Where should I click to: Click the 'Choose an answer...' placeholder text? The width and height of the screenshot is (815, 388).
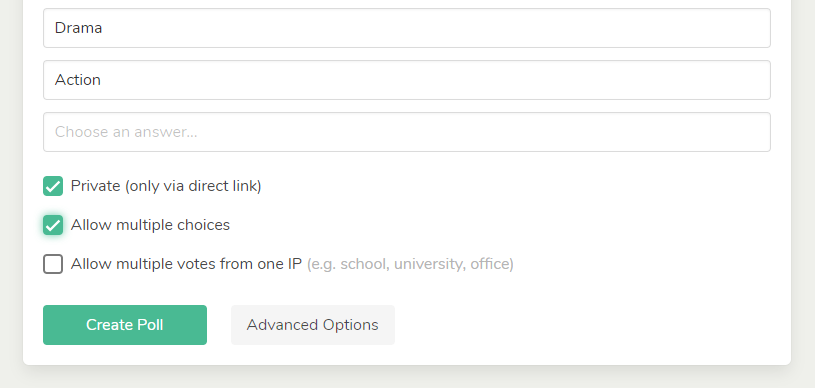click(x=126, y=132)
